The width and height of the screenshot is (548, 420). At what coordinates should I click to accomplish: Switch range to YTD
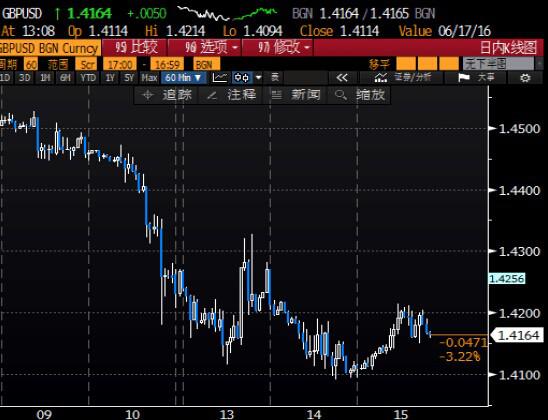(x=88, y=78)
